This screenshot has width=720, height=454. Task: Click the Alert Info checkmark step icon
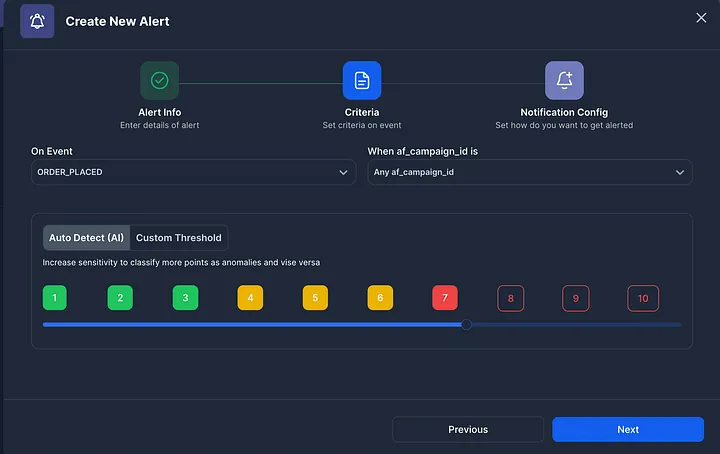click(159, 80)
